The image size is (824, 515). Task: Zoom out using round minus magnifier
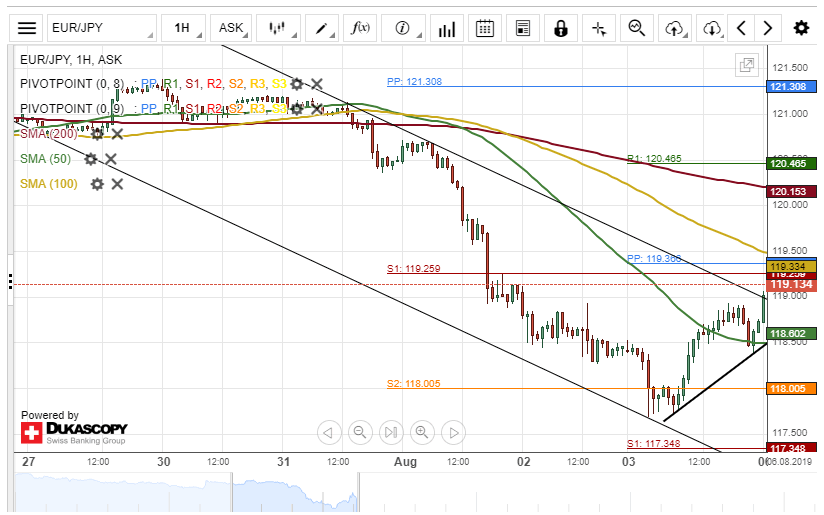(360, 432)
